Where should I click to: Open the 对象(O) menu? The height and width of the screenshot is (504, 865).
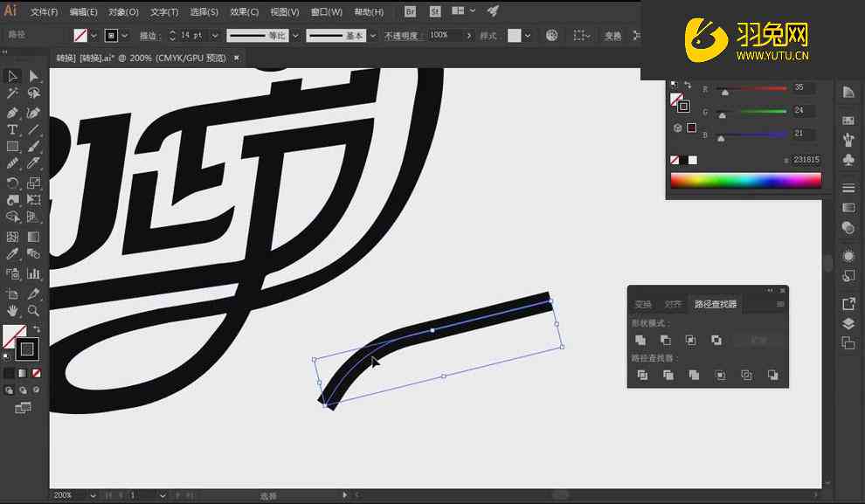pos(123,11)
